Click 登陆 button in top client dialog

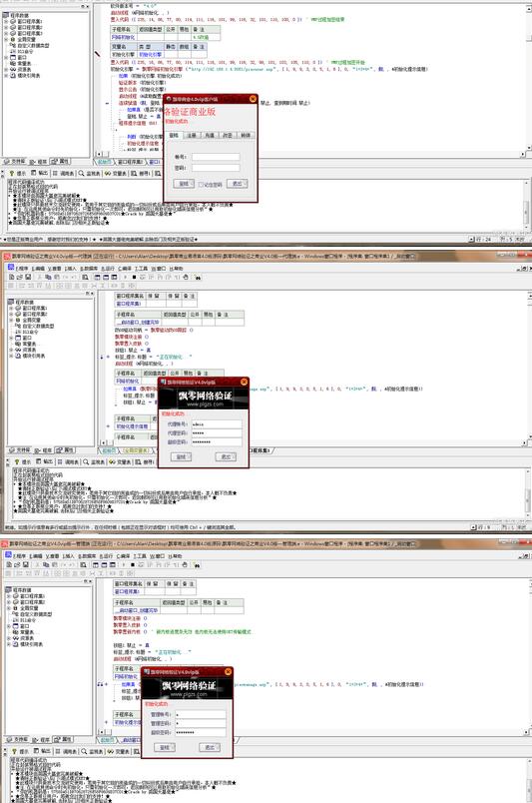tap(184, 184)
